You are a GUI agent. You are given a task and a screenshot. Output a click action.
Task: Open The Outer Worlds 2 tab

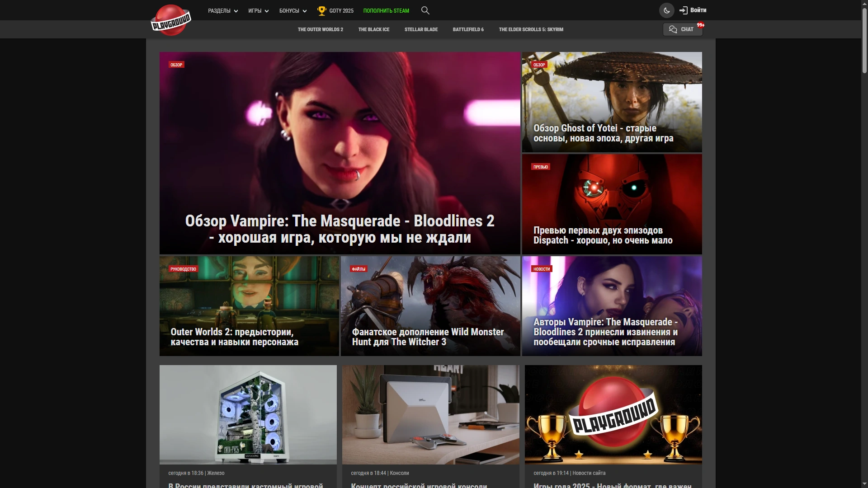pyautogui.click(x=320, y=29)
